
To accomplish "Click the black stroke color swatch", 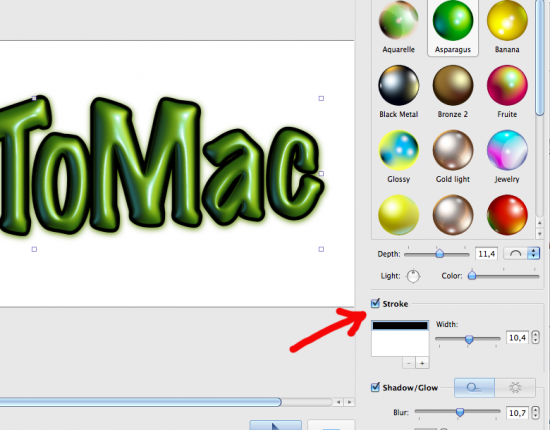I will click(x=400, y=325).
